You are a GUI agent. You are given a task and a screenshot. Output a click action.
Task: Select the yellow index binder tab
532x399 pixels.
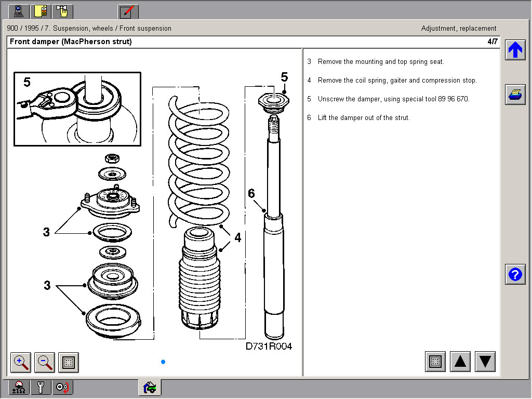pos(41,11)
